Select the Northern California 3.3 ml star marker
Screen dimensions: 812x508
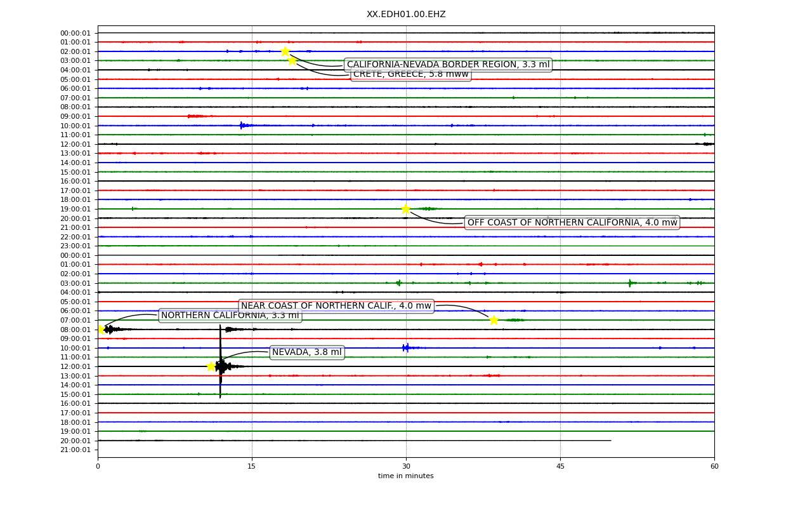point(100,329)
